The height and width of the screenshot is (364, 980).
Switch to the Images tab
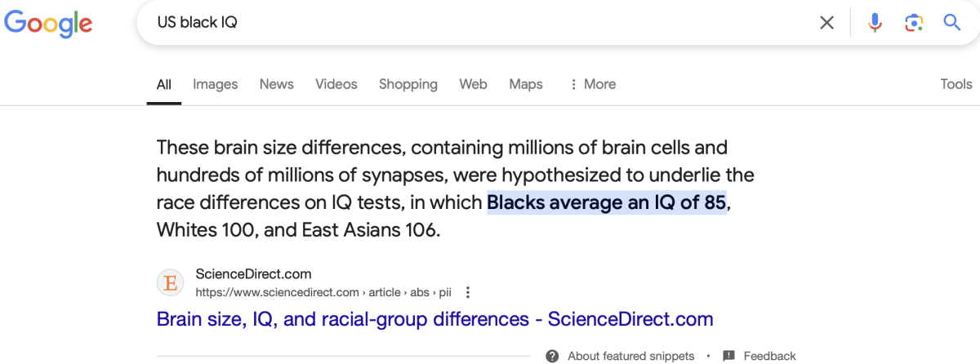216,84
